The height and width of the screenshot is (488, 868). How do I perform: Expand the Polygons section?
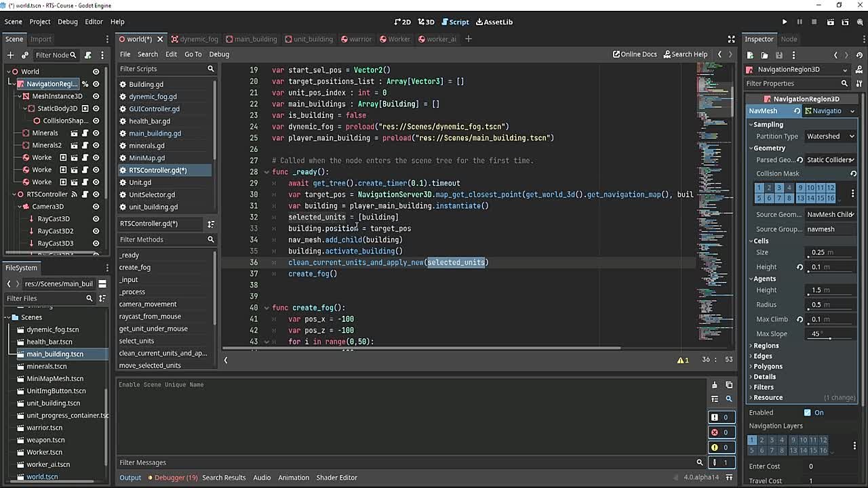point(766,367)
